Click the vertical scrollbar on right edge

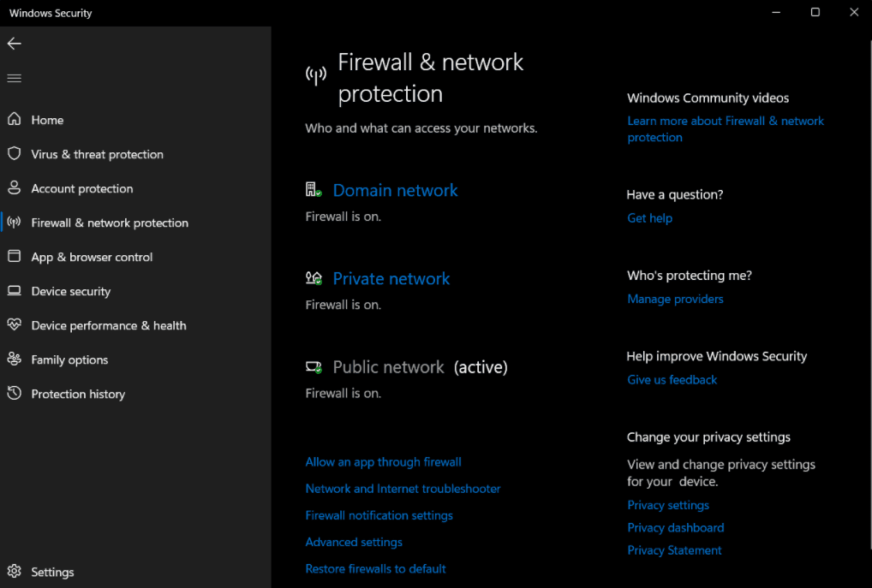click(x=869, y=294)
